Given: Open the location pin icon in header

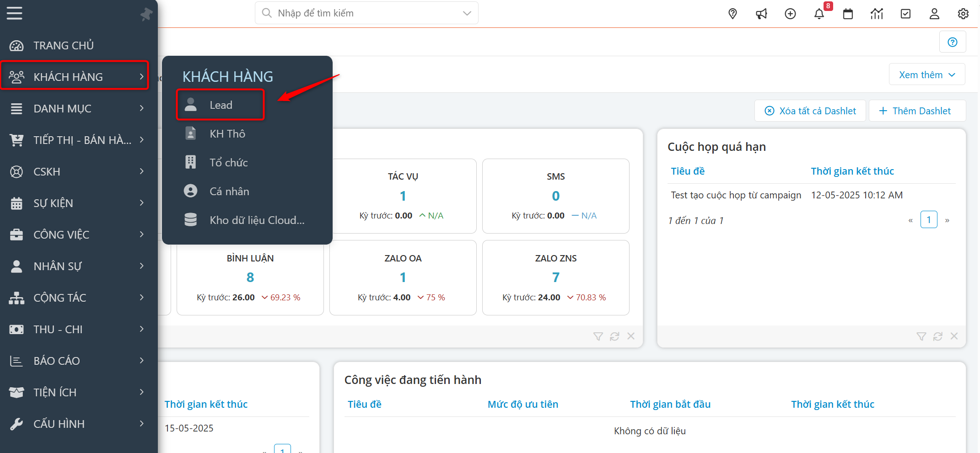Looking at the screenshot, I should [x=732, y=14].
